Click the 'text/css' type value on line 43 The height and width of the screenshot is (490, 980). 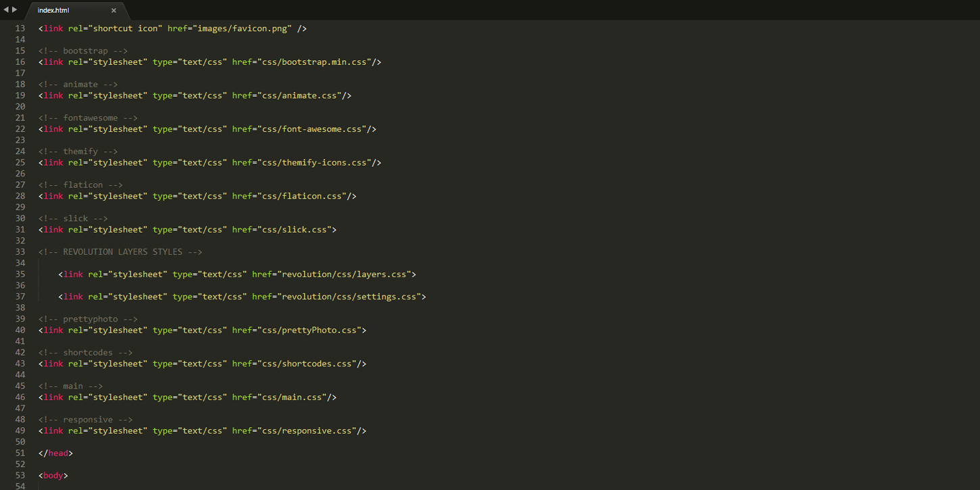202,364
